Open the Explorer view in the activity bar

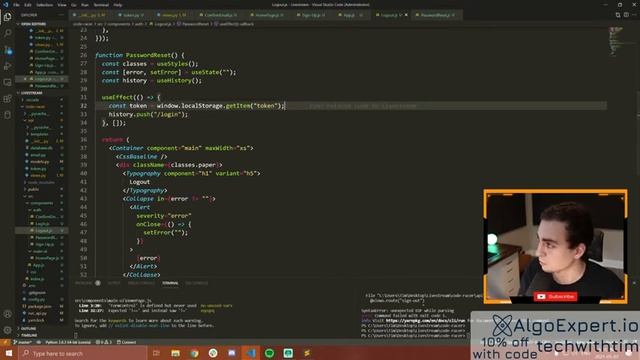click(8, 17)
